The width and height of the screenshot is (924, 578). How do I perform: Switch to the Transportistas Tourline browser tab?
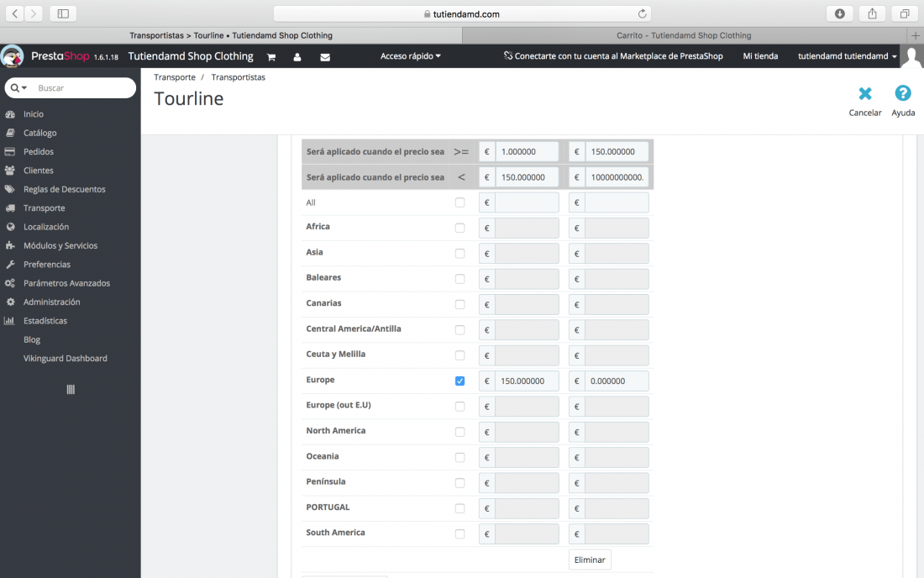(231, 35)
